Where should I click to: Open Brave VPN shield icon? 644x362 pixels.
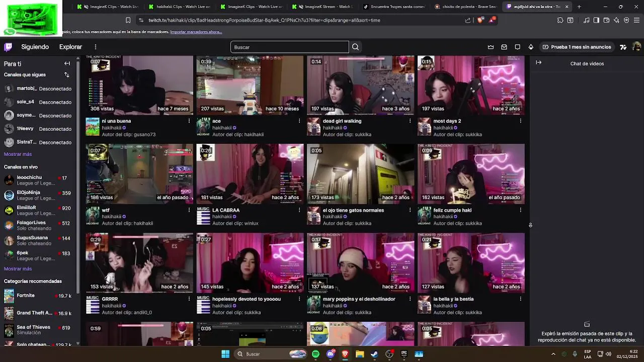626,20
